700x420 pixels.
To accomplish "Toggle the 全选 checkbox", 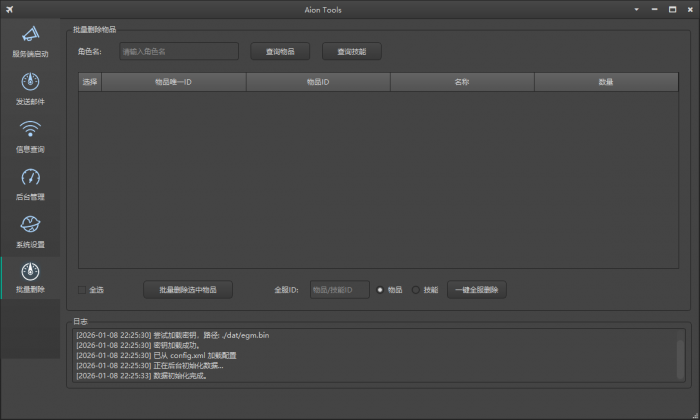I will tap(82, 290).
